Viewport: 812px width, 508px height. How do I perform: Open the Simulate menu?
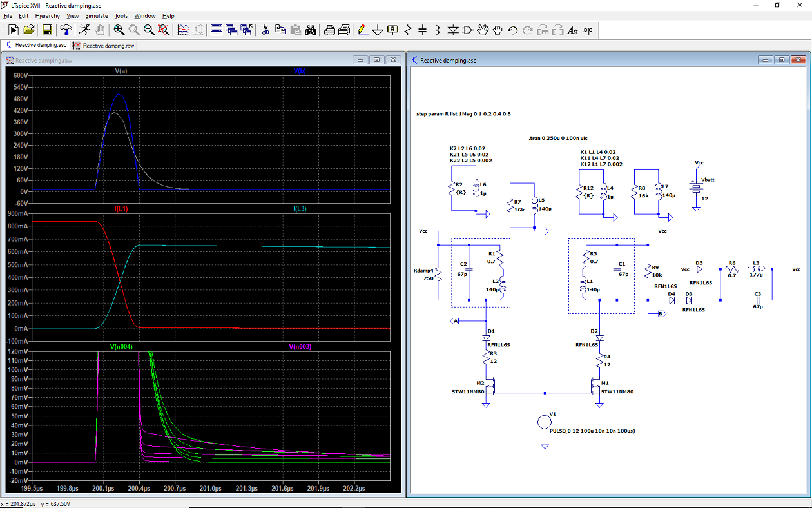96,15
